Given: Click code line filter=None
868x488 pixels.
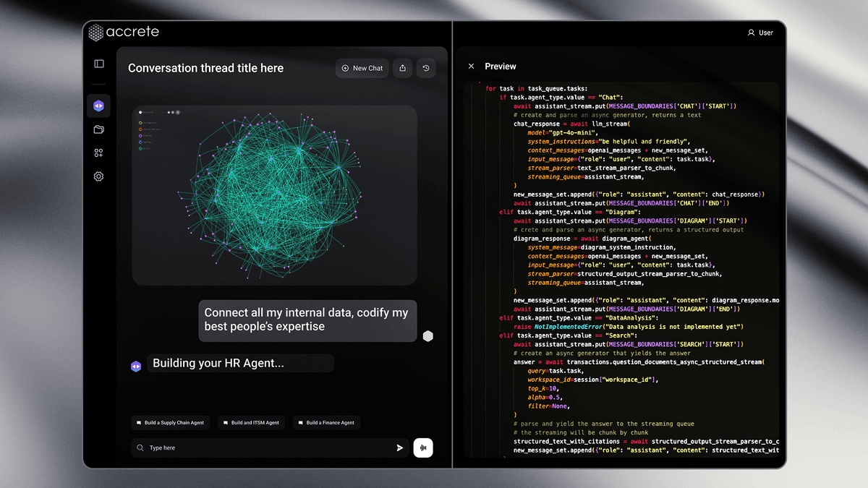Looking at the screenshot, I should coord(549,406).
